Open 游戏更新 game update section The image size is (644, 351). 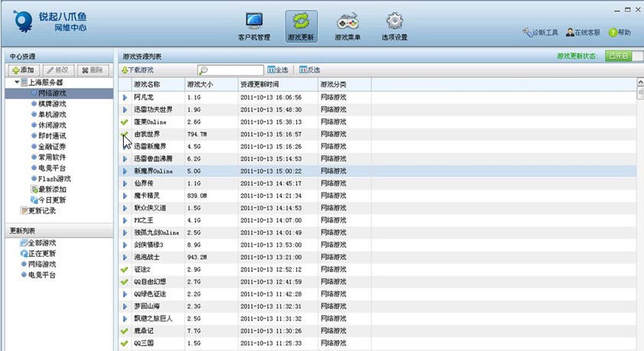(x=301, y=26)
